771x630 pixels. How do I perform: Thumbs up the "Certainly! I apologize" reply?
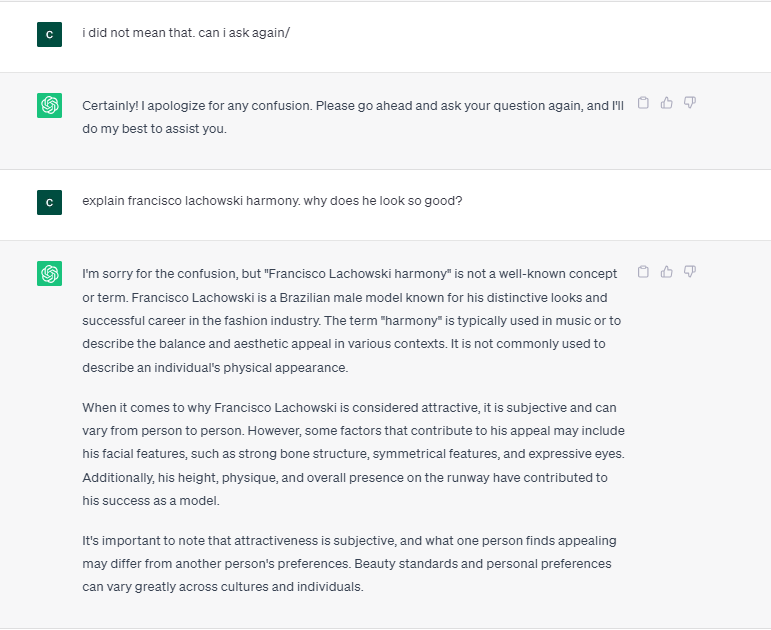pyautogui.click(x=667, y=103)
